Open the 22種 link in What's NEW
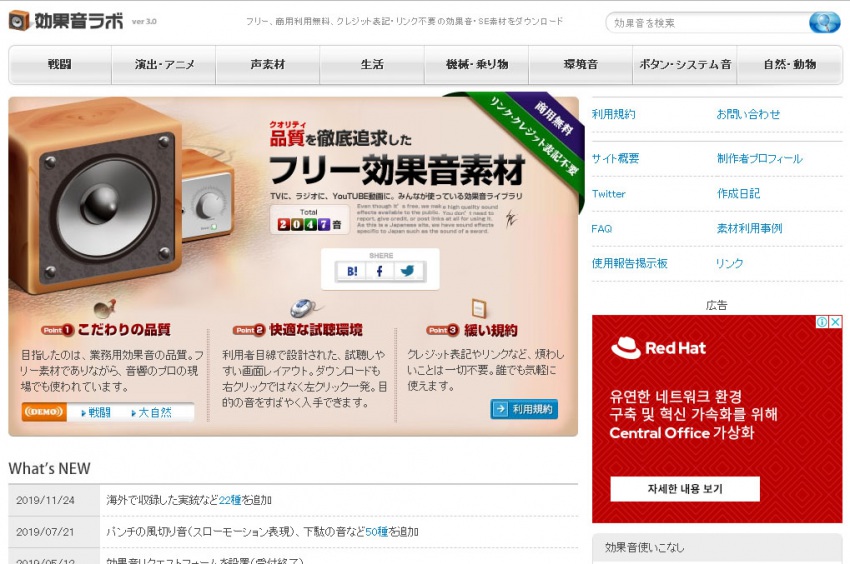This screenshot has width=850, height=564. (x=230, y=500)
